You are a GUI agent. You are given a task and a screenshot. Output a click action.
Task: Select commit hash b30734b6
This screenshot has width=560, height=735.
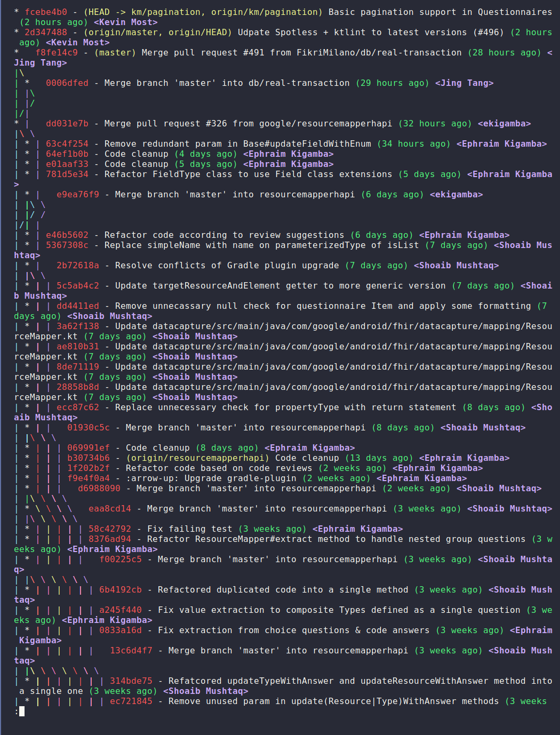click(89, 458)
